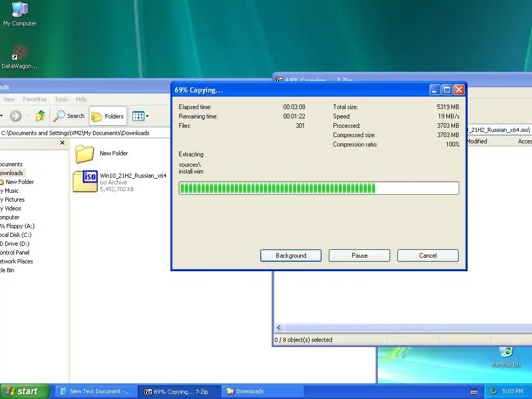The height and width of the screenshot is (399, 532).
Task: Click the keyboard icon in system tray
Action: click(474, 392)
